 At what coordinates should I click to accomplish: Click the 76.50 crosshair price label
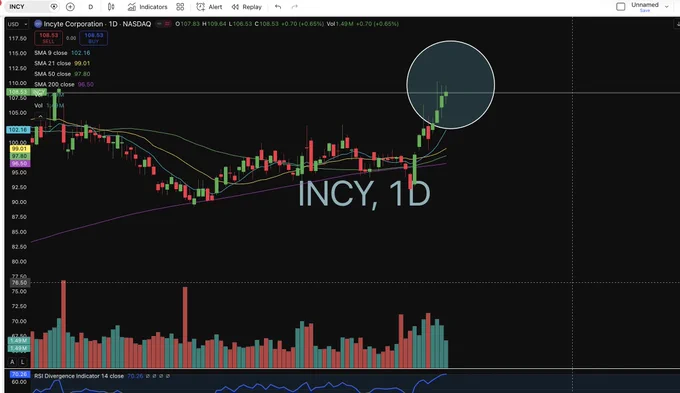tap(20, 282)
